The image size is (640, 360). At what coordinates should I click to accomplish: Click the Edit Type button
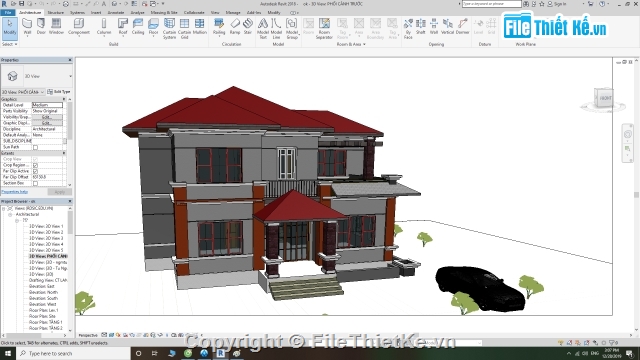[x=59, y=92]
